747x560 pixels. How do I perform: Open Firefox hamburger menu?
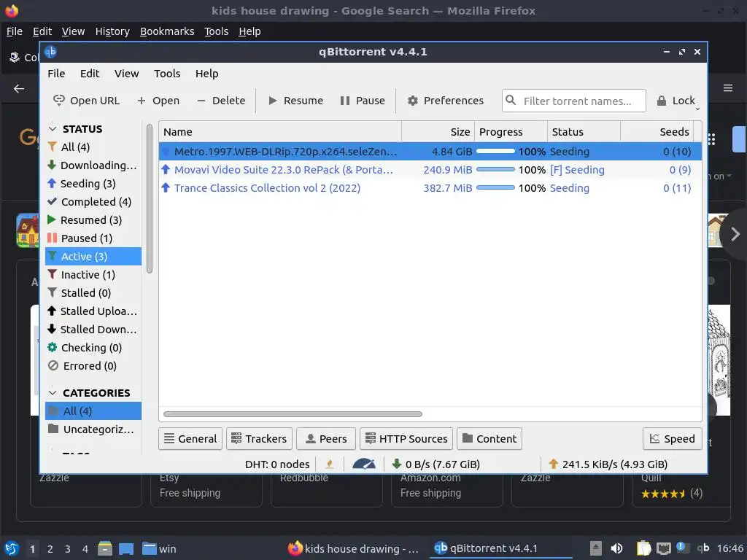pos(727,88)
